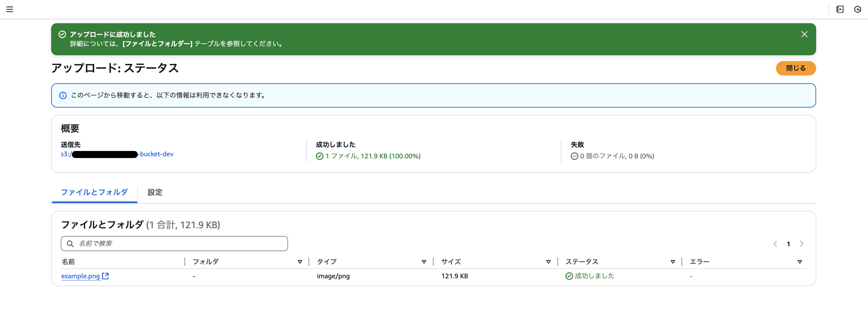Screen dimensions: 868x333
Task: Open the ステータス column sort dropdown
Action: 673,262
